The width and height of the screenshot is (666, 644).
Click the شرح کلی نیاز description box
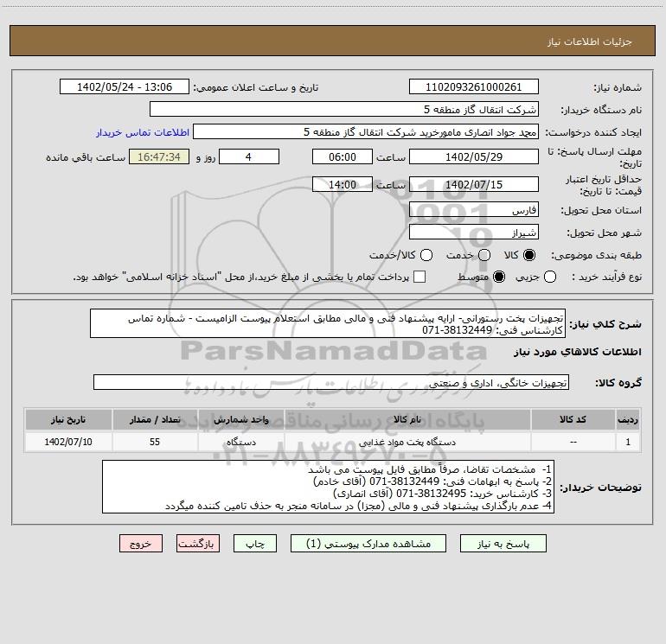[328, 323]
